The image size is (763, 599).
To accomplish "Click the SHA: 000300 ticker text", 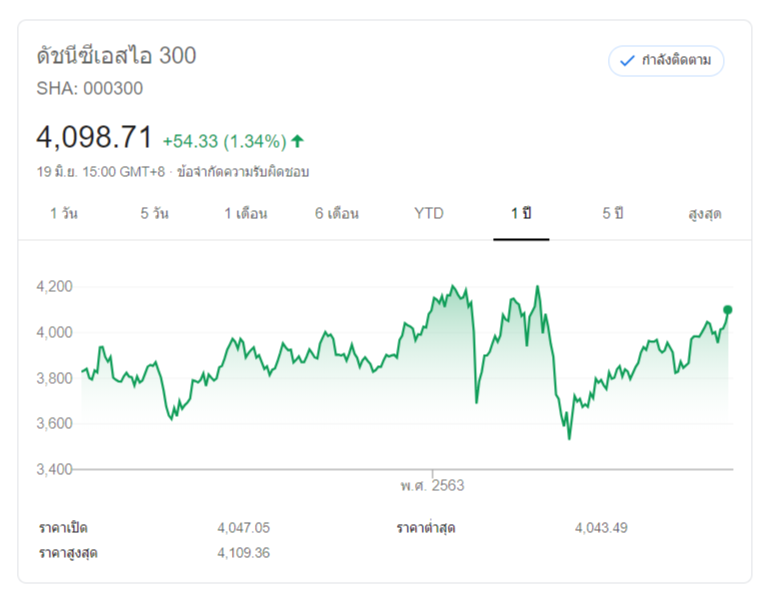I will [x=90, y=88].
